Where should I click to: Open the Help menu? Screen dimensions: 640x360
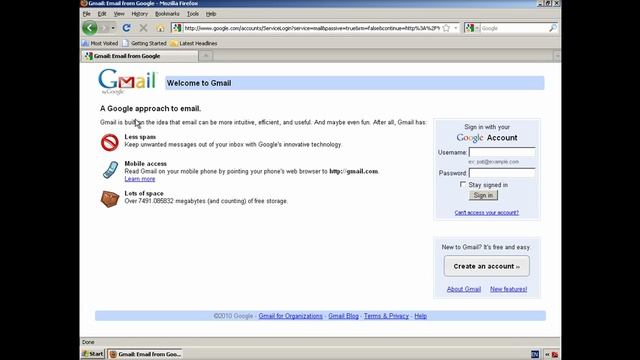(x=211, y=13)
